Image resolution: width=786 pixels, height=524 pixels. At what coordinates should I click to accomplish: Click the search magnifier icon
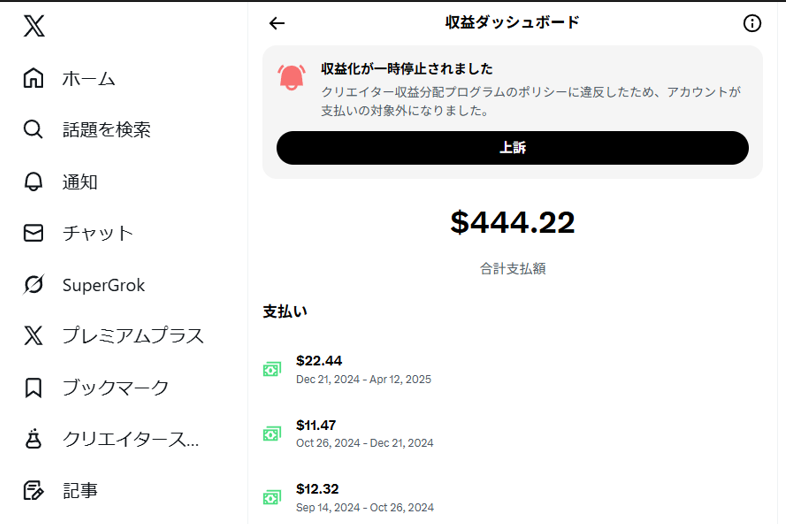tap(34, 130)
